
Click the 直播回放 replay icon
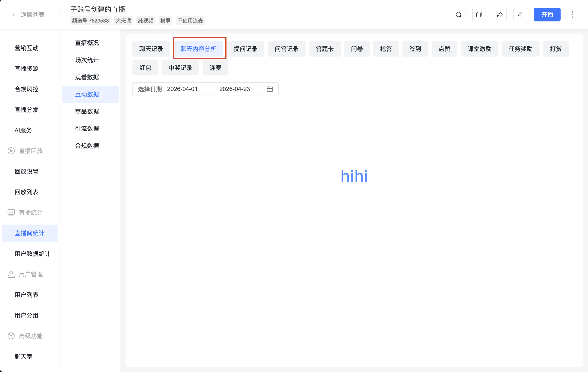click(11, 151)
